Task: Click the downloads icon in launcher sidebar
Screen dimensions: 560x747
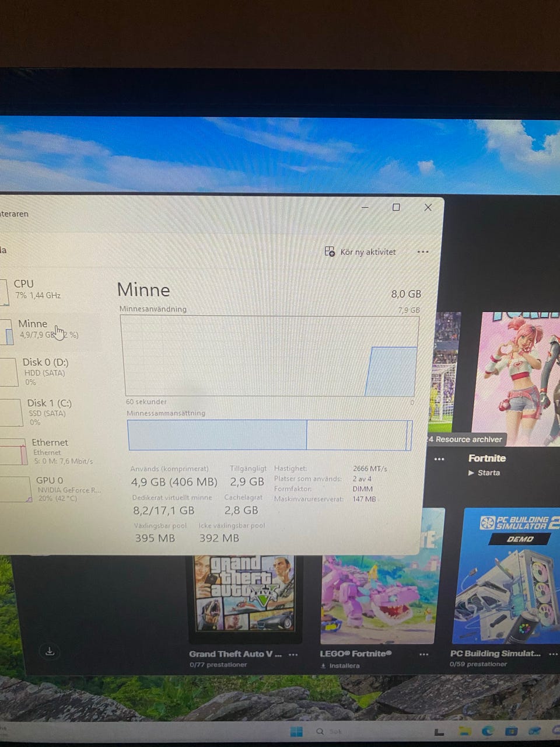Action: tap(50, 651)
